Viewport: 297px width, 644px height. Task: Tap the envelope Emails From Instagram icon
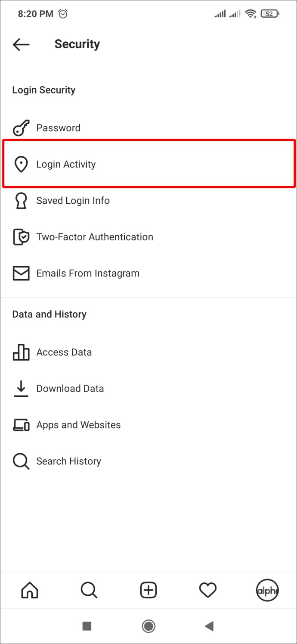(21, 273)
